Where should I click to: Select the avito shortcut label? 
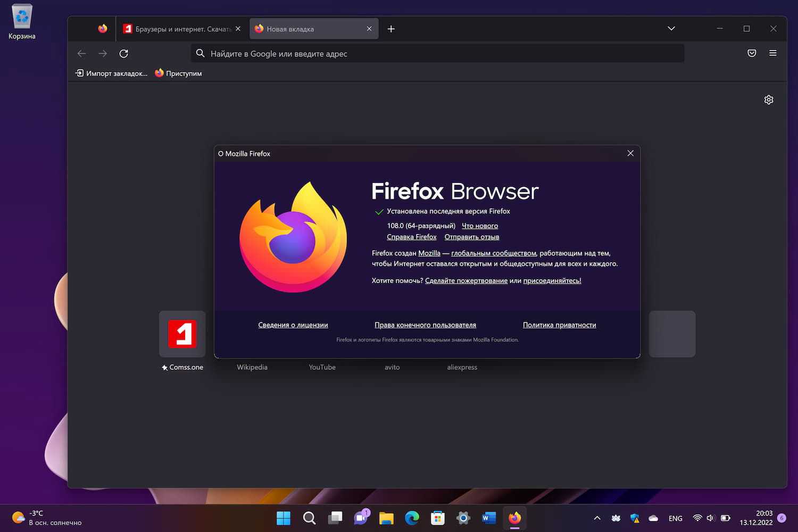392,367
